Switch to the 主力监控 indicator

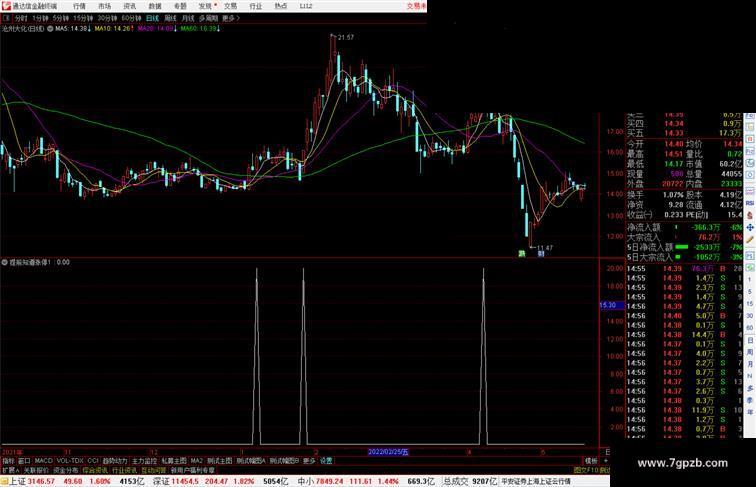[145, 461]
